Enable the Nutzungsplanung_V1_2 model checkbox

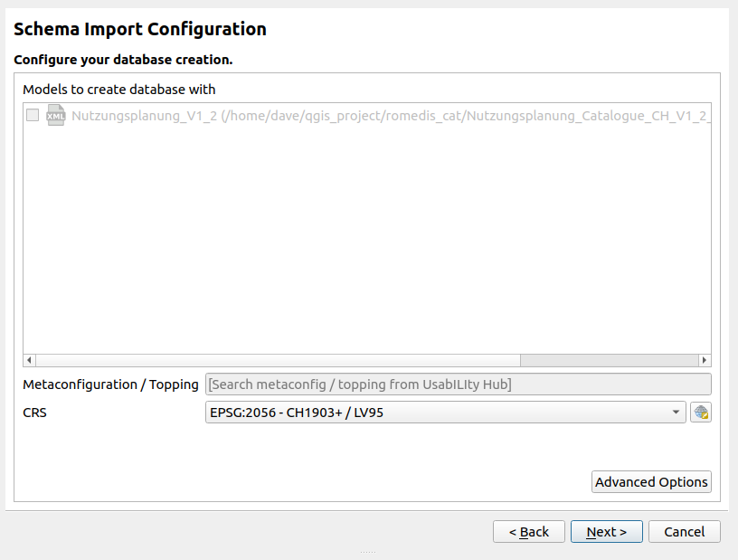pos(33,115)
